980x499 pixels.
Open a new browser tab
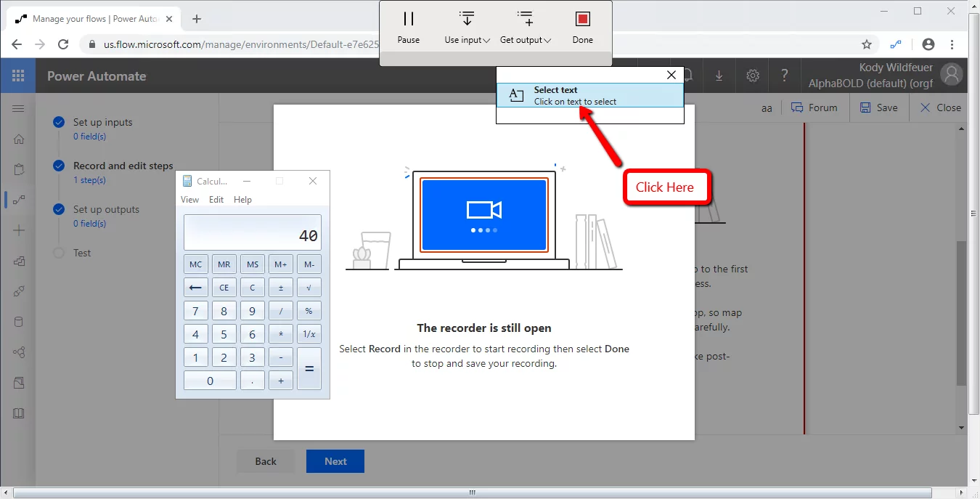click(197, 19)
